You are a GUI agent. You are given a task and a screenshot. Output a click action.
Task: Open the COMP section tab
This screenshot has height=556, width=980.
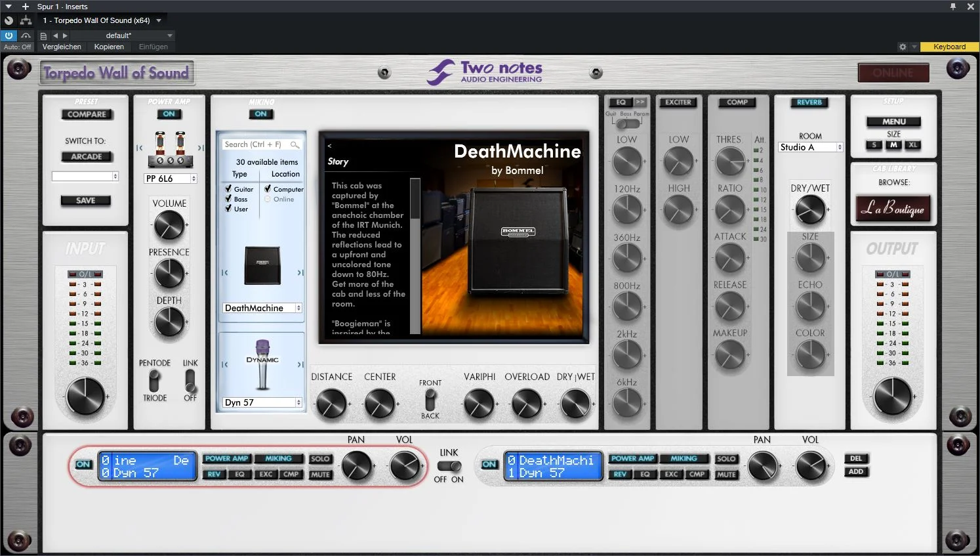737,102
